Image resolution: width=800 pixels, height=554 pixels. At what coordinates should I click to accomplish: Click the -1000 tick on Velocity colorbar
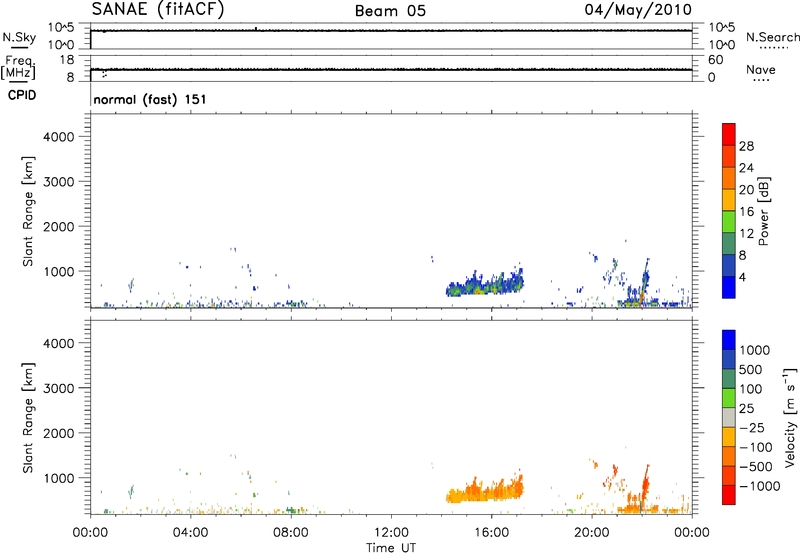point(760,486)
